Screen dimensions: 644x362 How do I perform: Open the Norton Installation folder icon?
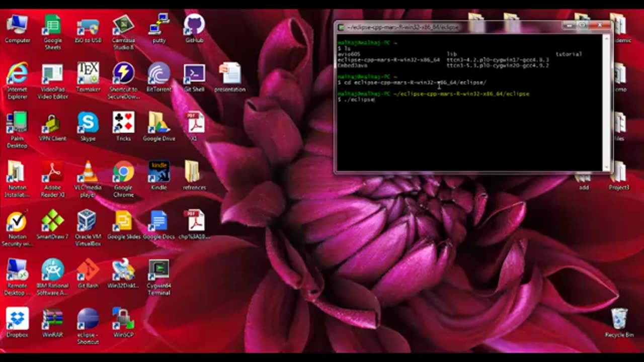(17, 179)
